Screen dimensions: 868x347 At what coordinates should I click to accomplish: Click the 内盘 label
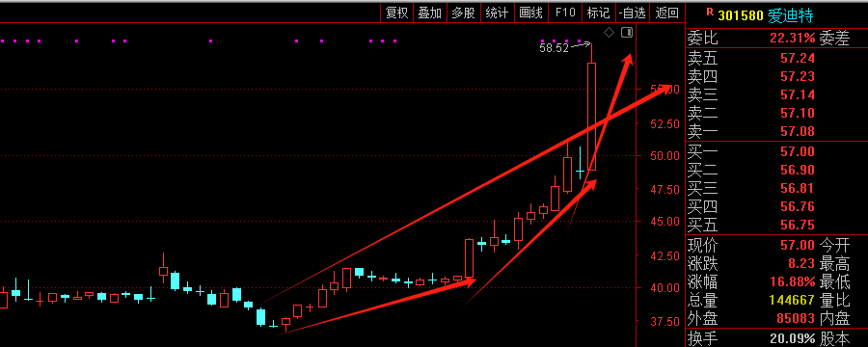pos(834,318)
